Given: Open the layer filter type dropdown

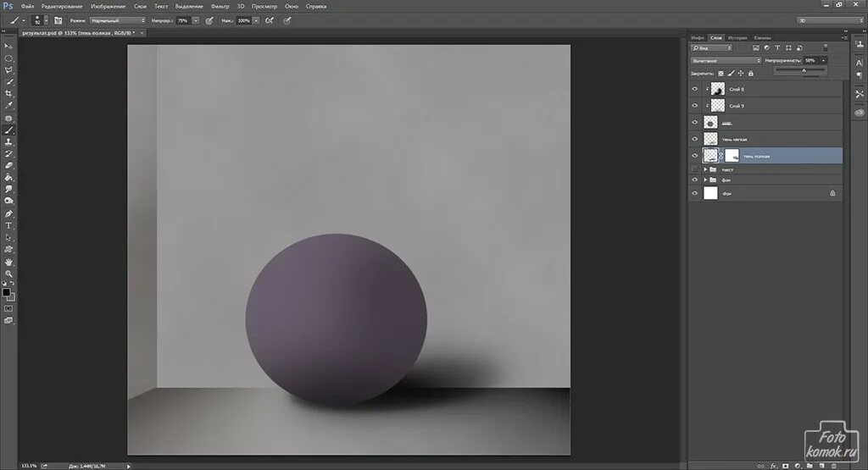Looking at the screenshot, I should [711, 48].
